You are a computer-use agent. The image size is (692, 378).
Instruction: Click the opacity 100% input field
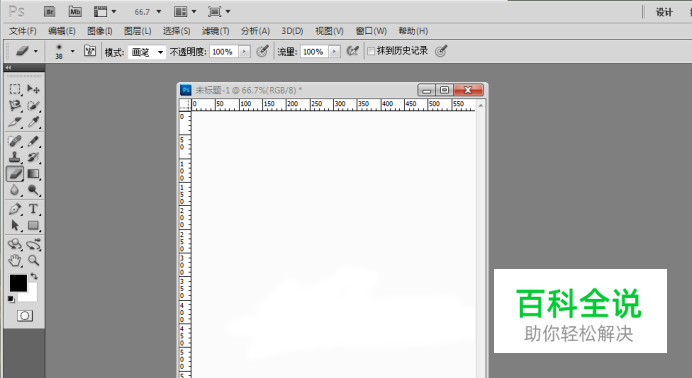tap(223, 52)
